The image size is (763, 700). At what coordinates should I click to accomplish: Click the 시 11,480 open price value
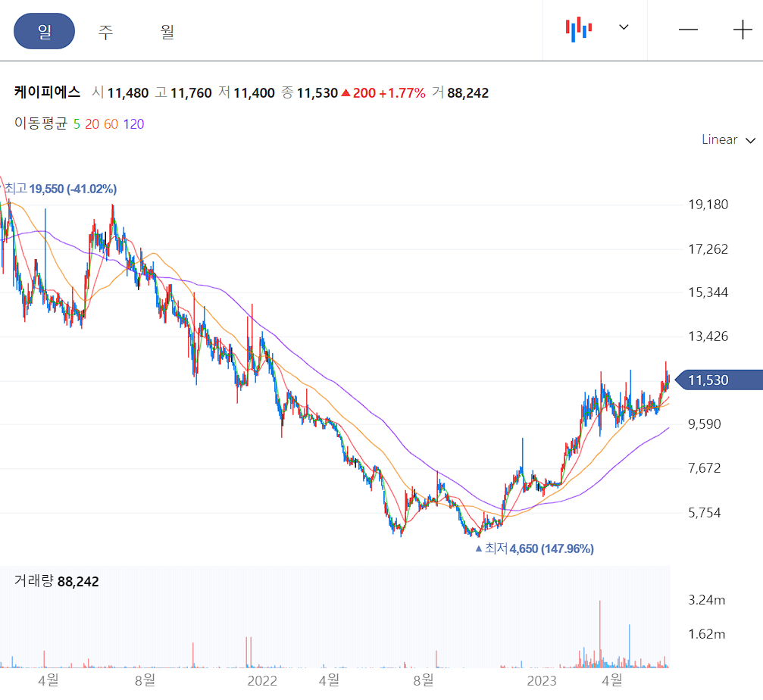pos(120,92)
